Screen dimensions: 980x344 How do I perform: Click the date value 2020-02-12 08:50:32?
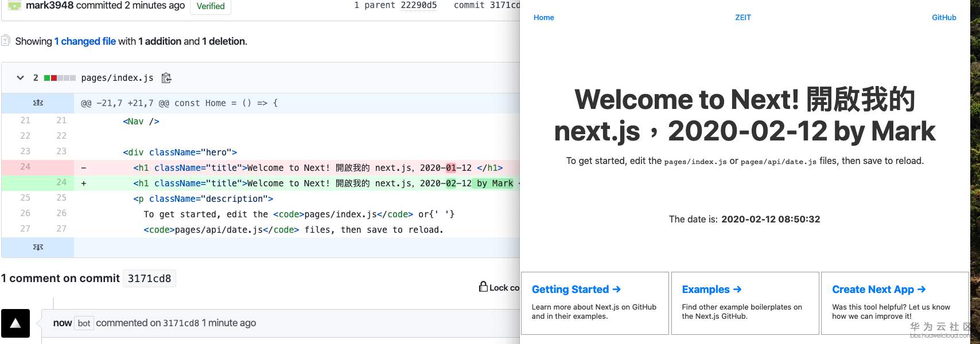point(771,219)
